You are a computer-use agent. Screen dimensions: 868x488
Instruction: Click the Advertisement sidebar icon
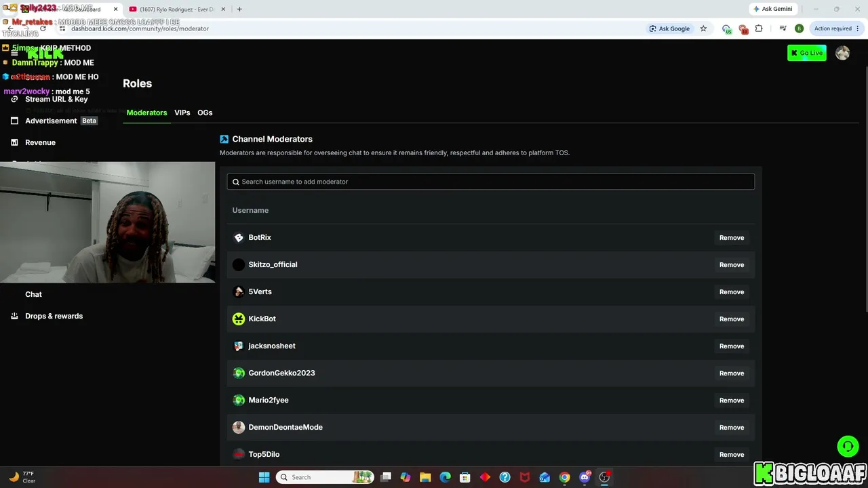(x=14, y=121)
